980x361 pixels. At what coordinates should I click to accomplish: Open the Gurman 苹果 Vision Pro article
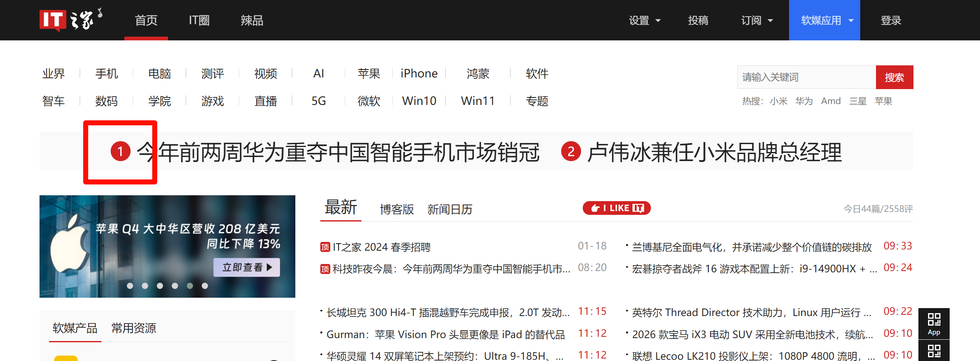tap(445, 335)
